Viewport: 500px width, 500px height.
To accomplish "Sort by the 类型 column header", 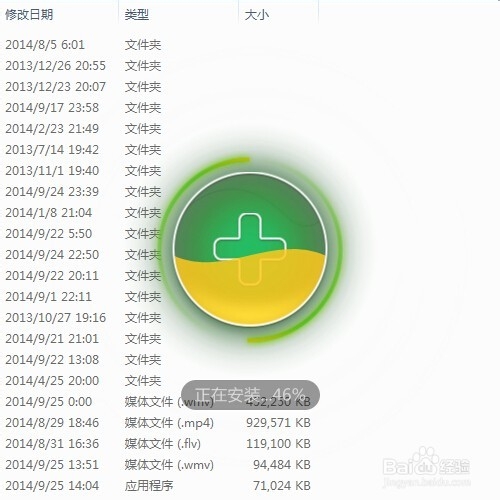I will (137, 15).
